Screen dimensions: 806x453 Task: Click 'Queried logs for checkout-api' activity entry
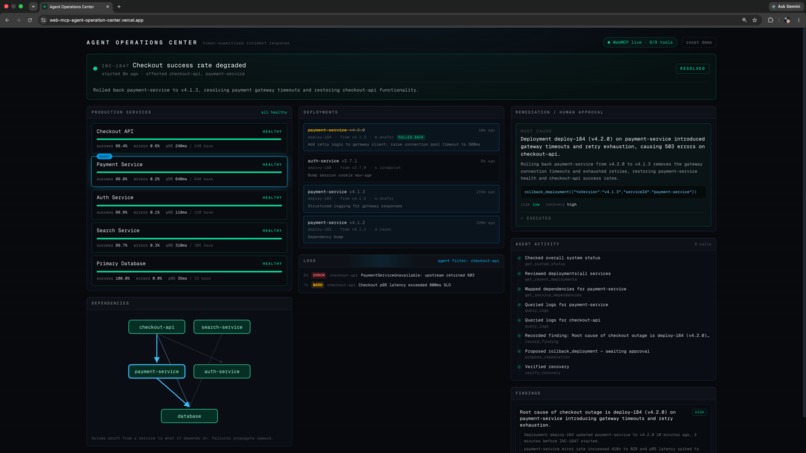562,320
